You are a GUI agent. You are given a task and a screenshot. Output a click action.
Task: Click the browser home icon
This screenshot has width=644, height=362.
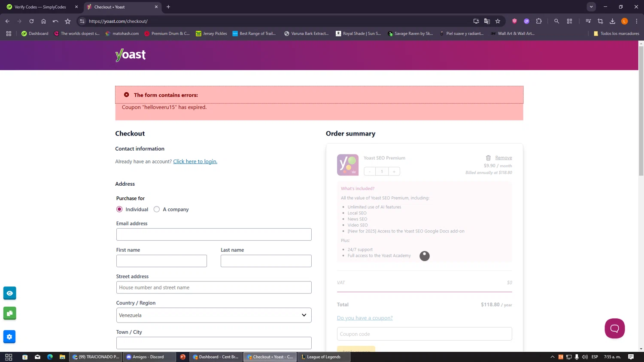(x=43, y=21)
